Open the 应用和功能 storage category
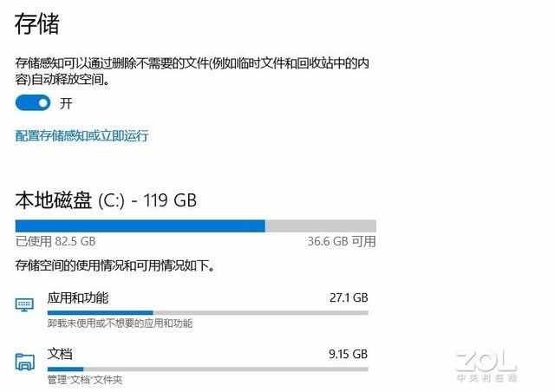Image resolution: width=555 pixels, height=392 pixels. [78, 297]
